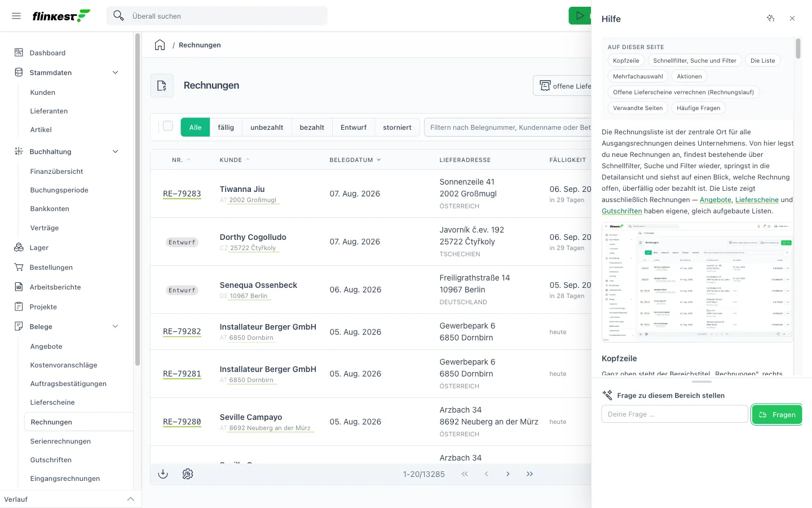Select the fällig filter tab
The width and height of the screenshot is (812, 508).
pos(226,128)
